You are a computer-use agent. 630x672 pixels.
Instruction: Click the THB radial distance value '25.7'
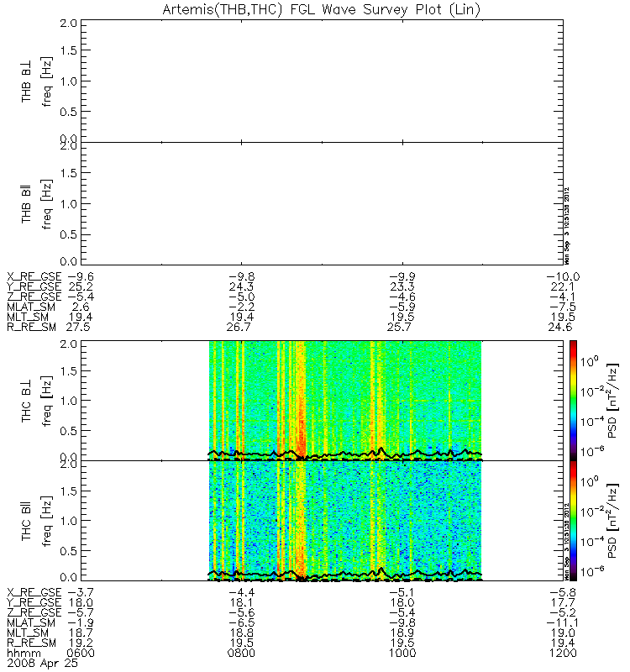(x=399, y=327)
